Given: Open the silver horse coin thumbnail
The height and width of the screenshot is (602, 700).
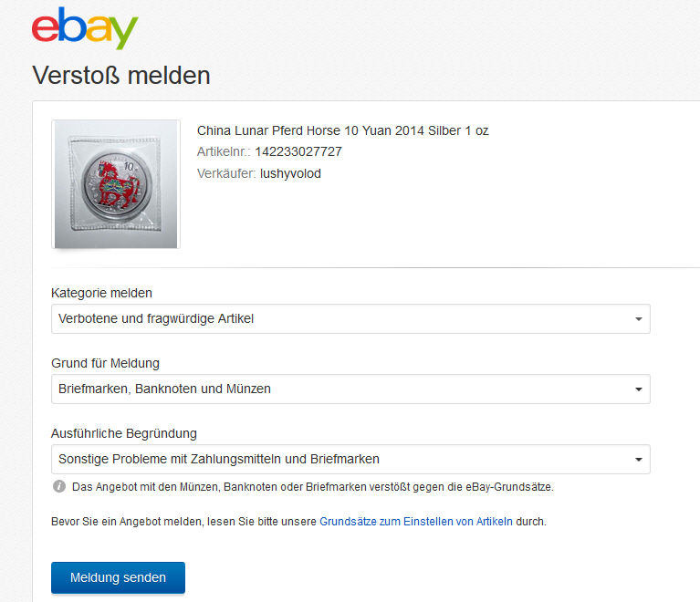Looking at the screenshot, I should click(116, 184).
